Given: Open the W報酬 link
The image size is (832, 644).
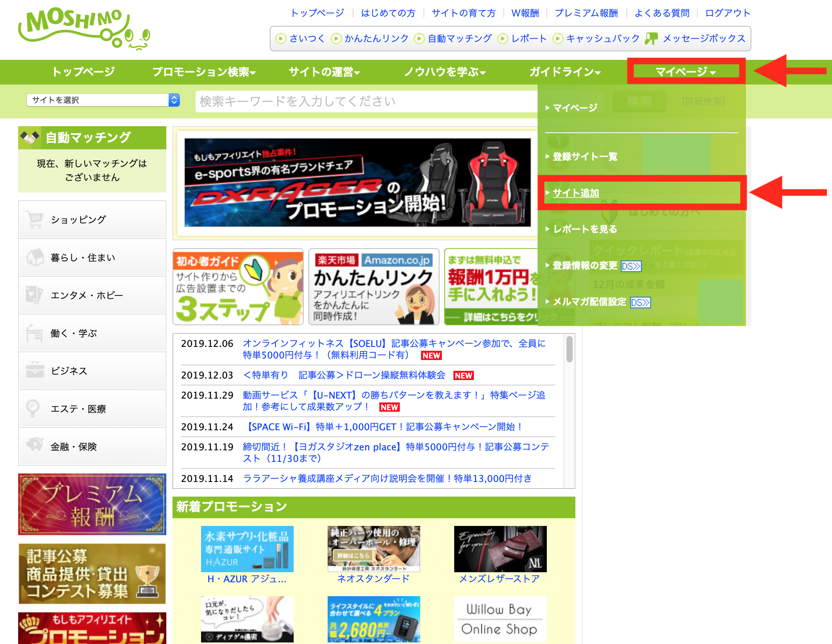Looking at the screenshot, I should [525, 13].
